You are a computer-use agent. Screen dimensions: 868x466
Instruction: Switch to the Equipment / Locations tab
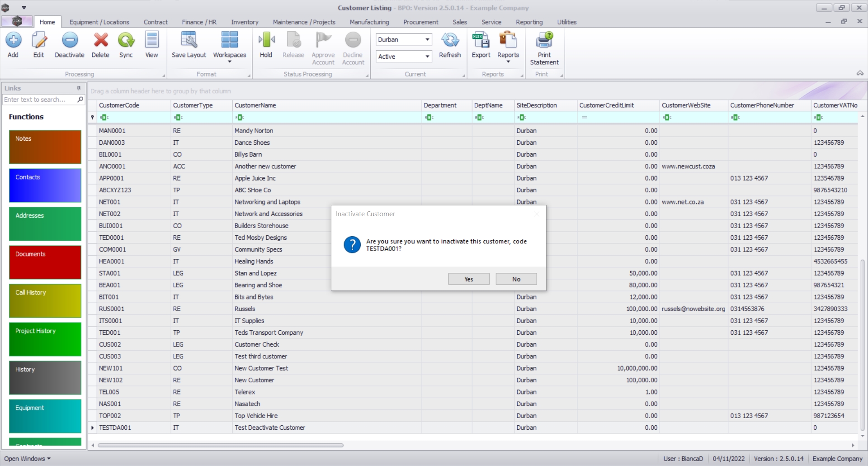[x=99, y=22]
